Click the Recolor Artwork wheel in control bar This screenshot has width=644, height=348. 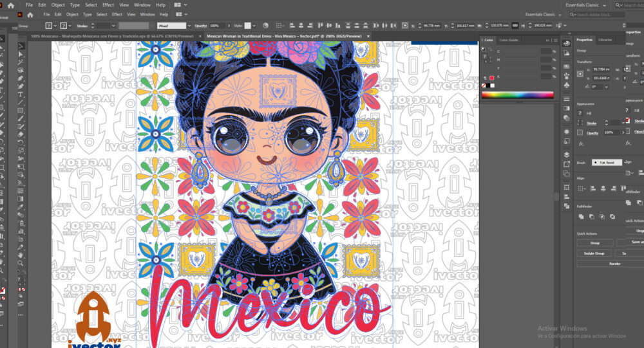266,26
